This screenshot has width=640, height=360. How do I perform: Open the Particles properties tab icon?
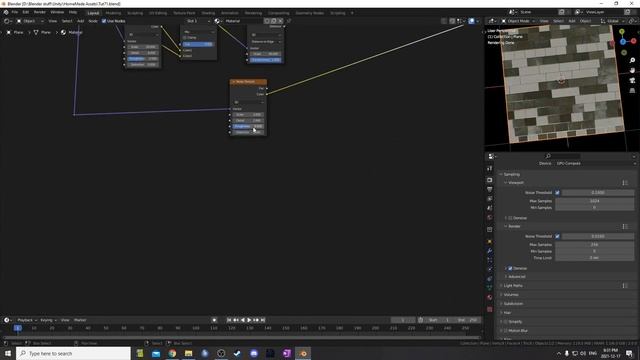(x=490, y=260)
